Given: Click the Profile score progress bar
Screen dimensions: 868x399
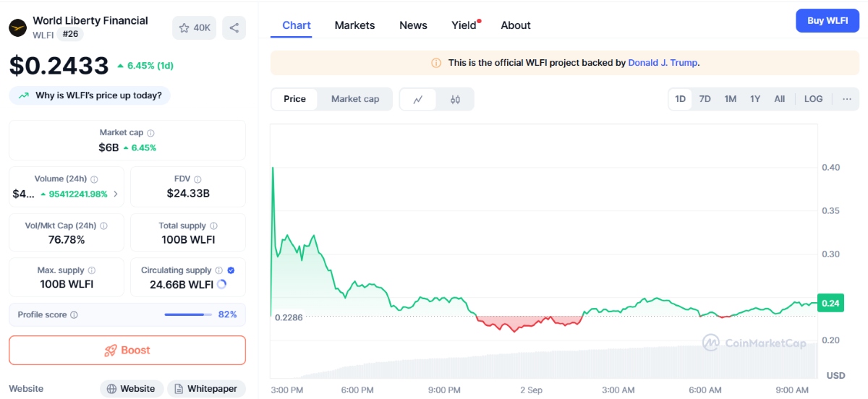Looking at the screenshot, I should coord(188,315).
